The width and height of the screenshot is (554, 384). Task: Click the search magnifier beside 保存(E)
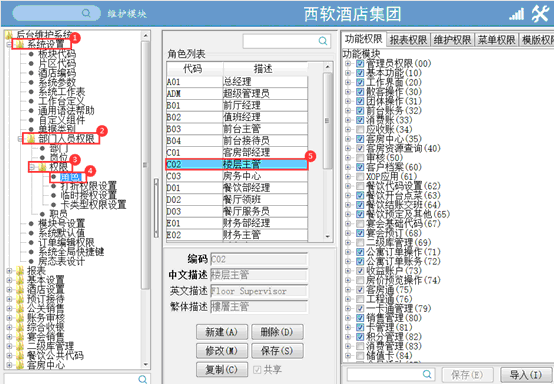pyautogui.click(x=427, y=374)
